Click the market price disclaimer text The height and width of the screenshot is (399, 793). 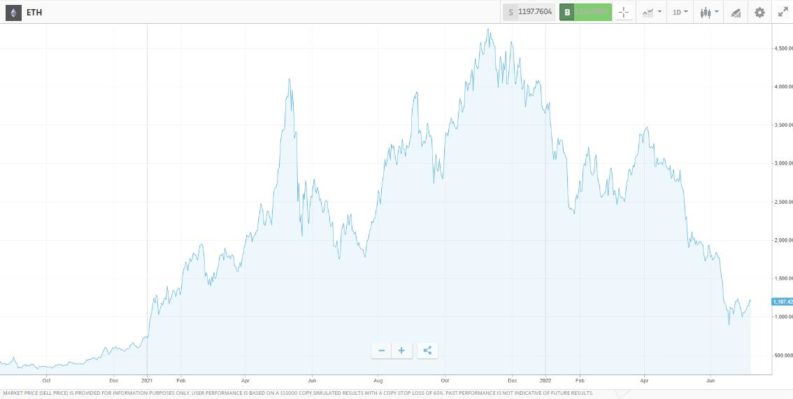(x=298, y=393)
